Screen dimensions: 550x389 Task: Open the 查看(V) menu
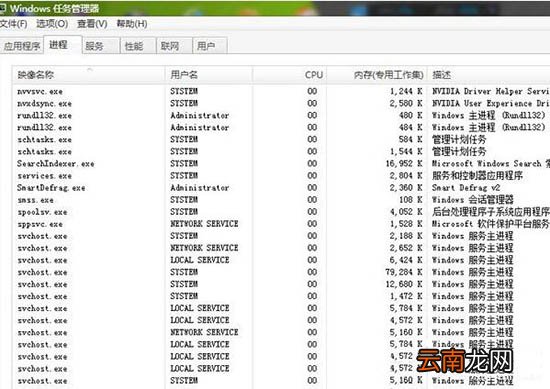click(92, 24)
